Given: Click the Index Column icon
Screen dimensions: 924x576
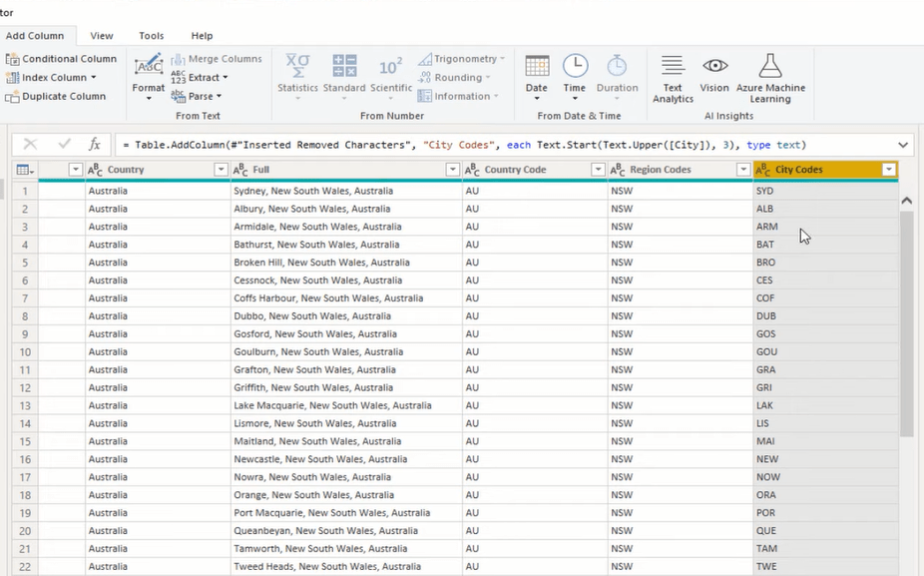Looking at the screenshot, I should [12, 77].
